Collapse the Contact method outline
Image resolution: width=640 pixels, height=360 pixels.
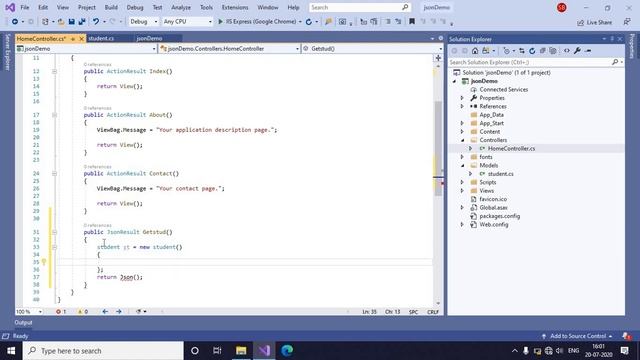[x=54, y=173]
